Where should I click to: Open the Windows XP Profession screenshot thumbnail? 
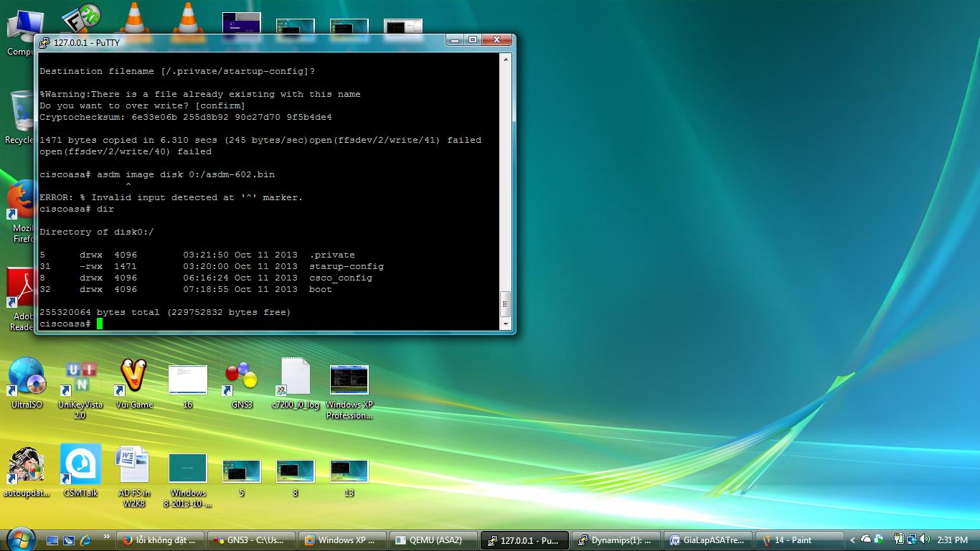(349, 380)
